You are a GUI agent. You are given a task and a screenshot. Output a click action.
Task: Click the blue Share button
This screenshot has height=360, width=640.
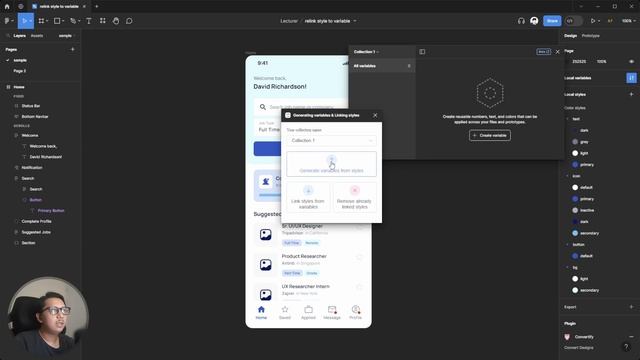pos(552,21)
